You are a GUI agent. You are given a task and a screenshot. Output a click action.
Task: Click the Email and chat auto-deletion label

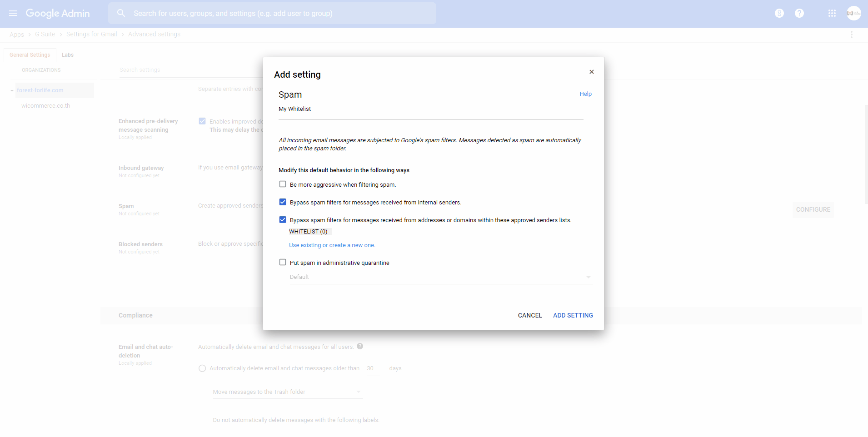[146, 351]
